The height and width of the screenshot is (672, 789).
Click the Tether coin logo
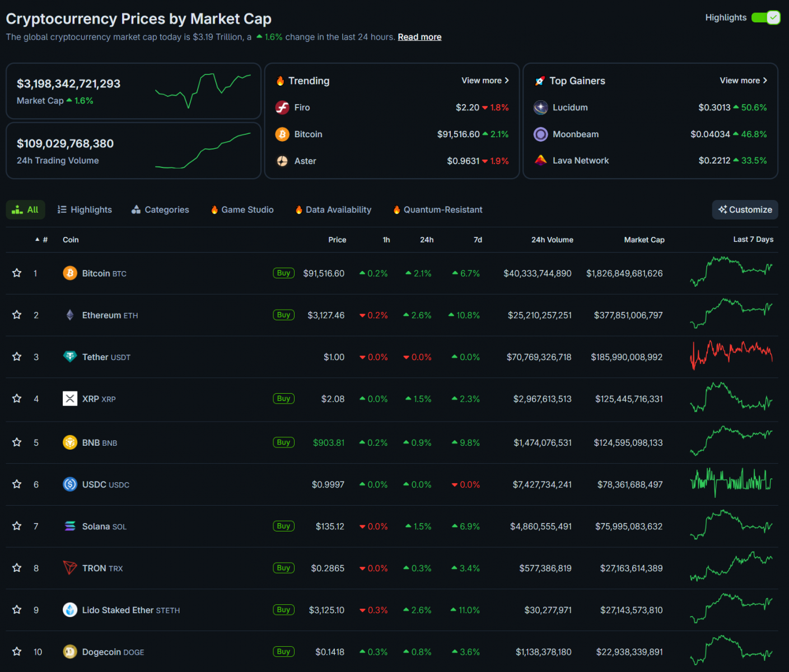pyautogui.click(x=70, y=357)
